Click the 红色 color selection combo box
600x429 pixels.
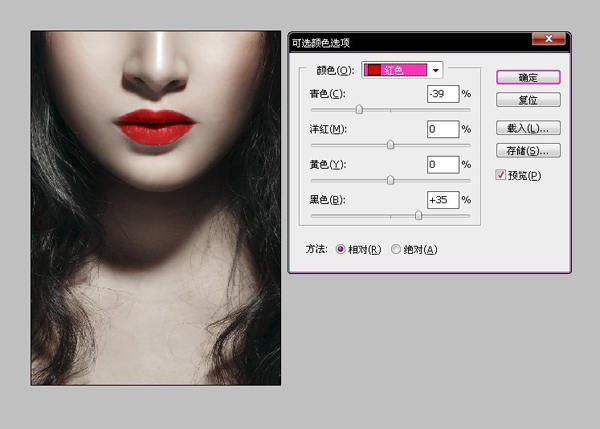[x=402, y=70]
